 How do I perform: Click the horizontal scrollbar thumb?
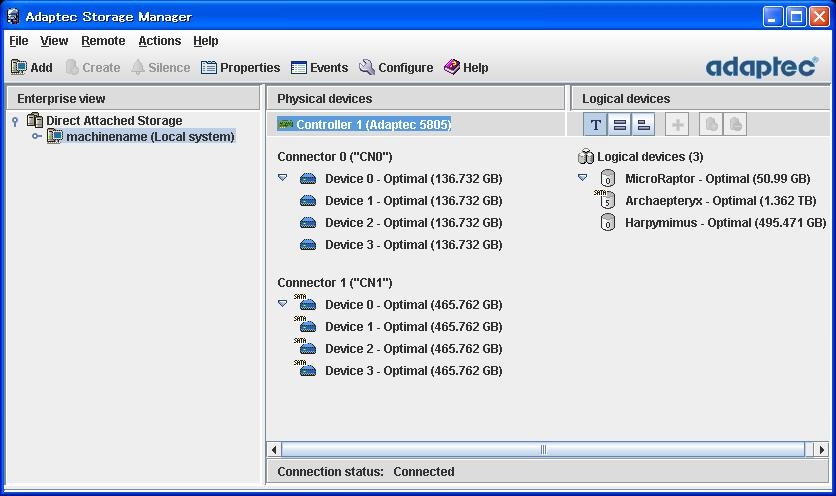click(x=543, y=450)
